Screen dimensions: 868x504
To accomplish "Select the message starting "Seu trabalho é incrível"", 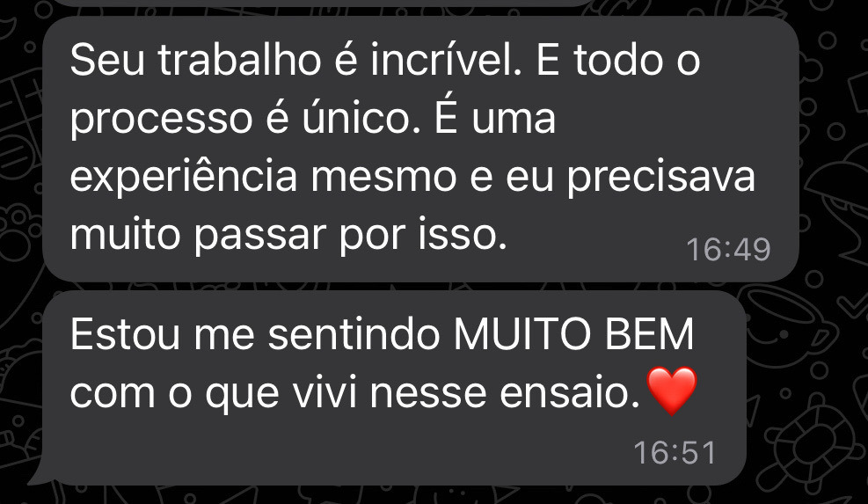I will (x=420, y=149).
